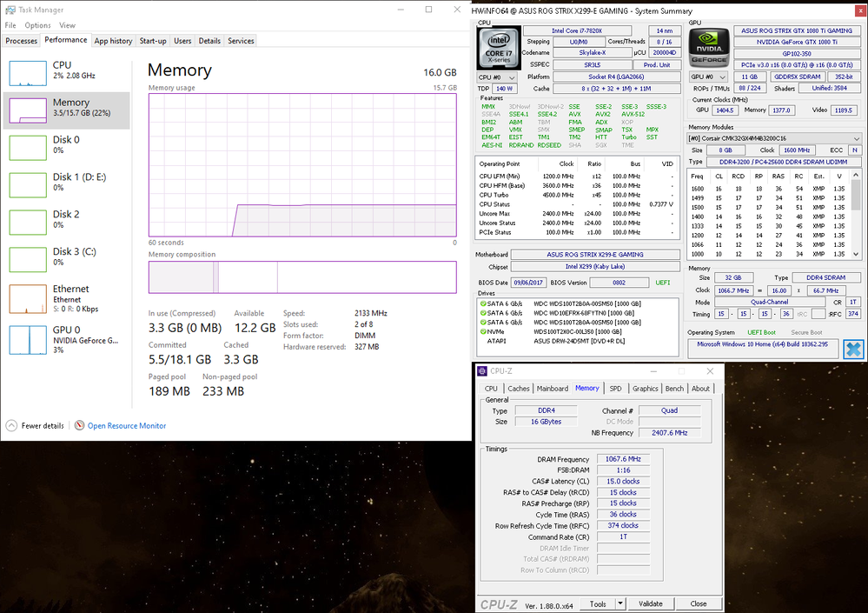
Task: Click the CPU-Z title bar icon
Action: (482, 371)
